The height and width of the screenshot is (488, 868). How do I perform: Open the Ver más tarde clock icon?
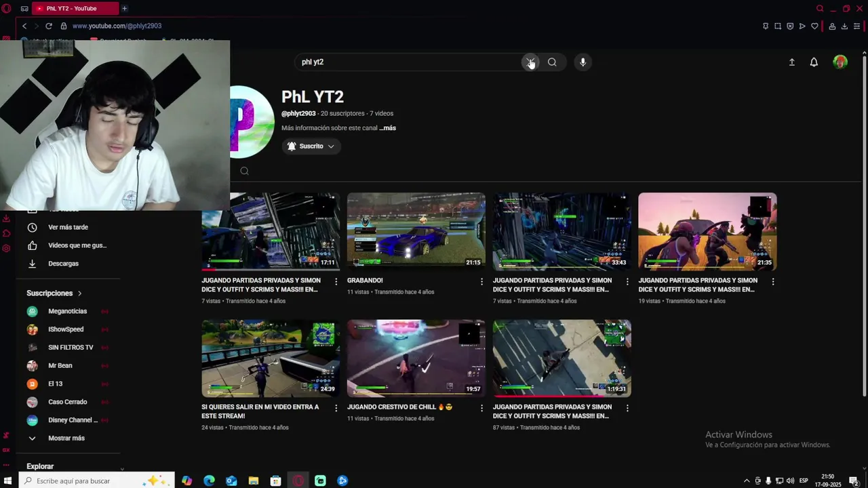pos(32,228)
